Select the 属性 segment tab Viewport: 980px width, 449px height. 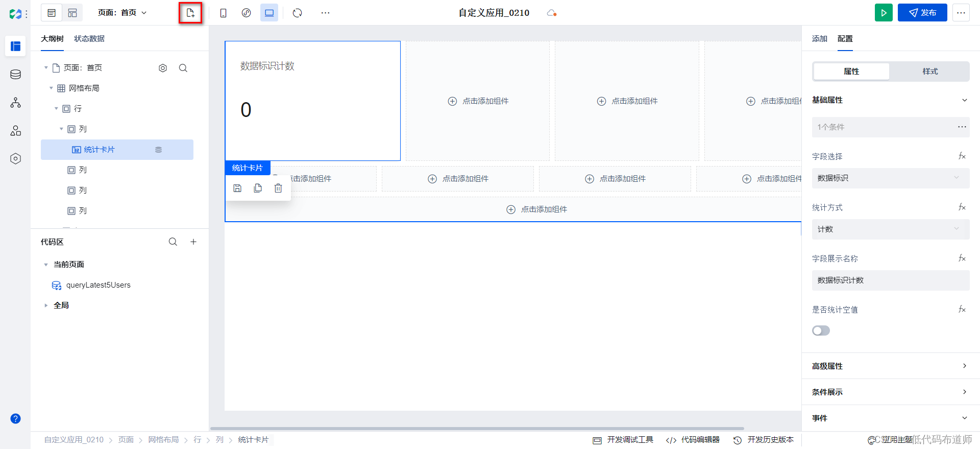click(x=851, y=72)
